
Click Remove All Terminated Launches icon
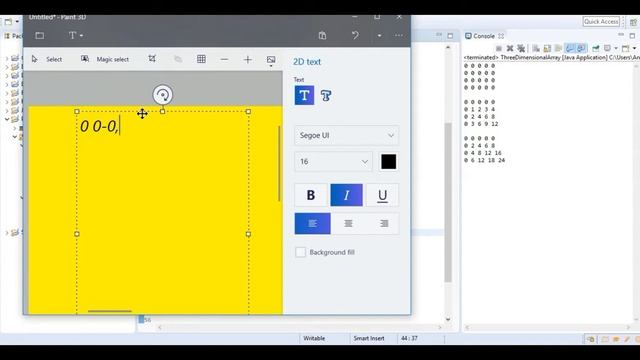coord(521,49)
